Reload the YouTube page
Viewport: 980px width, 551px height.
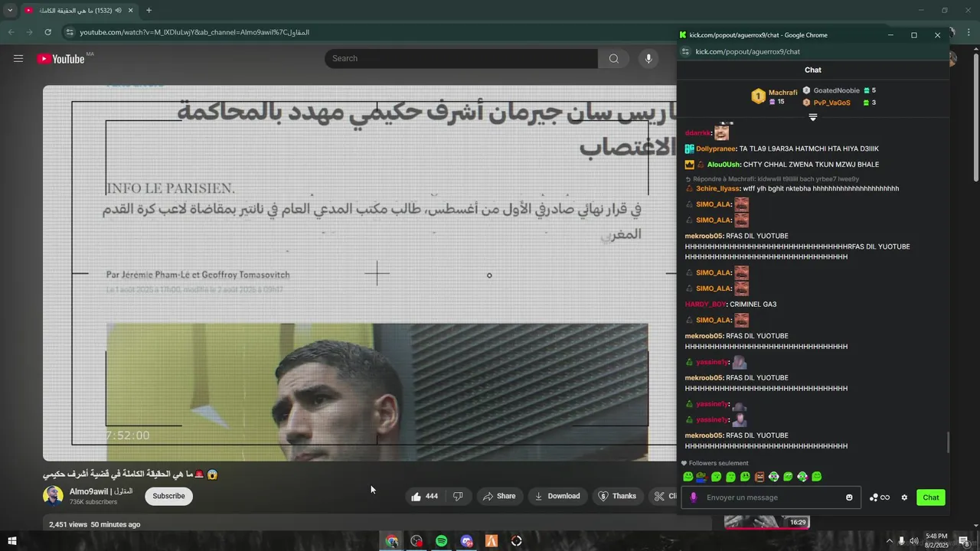point(47,32)
